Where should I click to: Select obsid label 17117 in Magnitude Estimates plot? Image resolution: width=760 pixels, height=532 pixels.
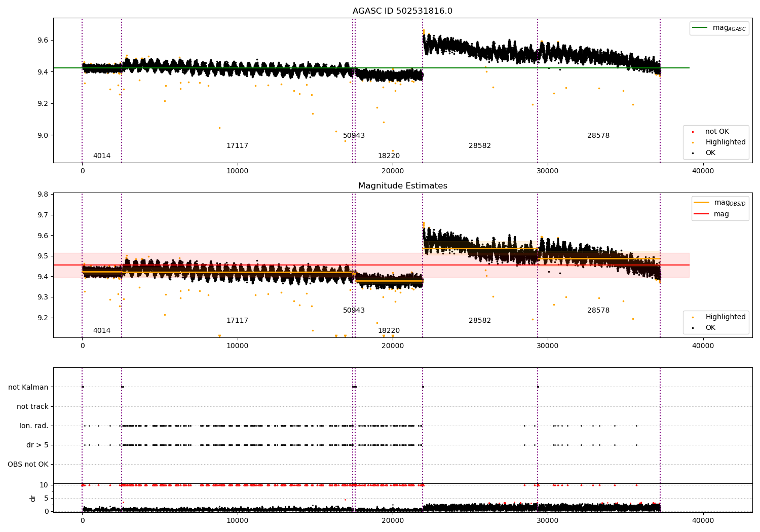tap(237, 321)
